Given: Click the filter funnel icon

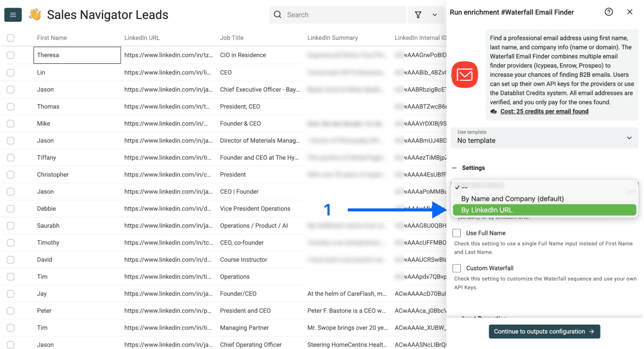Looking at the screenshot, I should [x=418, y=14].
